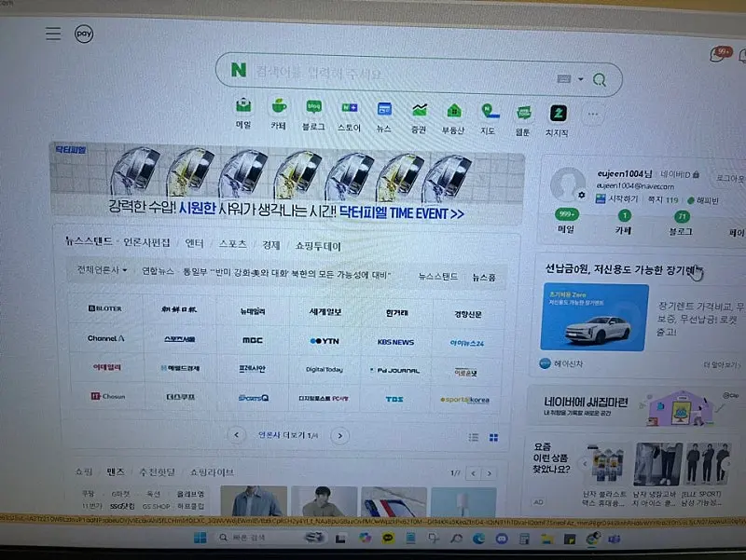Open the 치지직 shortcut icon
This screenshot has height=560, width=746.
click(x=558, y=114)
